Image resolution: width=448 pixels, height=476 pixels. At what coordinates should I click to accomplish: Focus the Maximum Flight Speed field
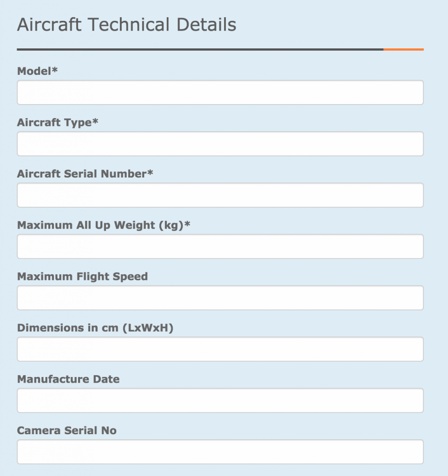tap(220, 298)
